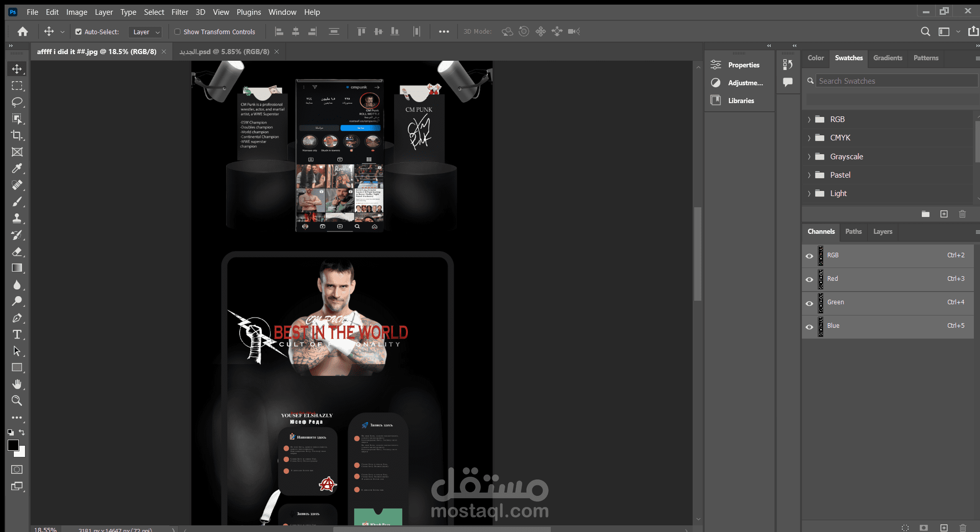Select the Zoom tool
The width and height of the screenshot is (980, 532).
(x=17, y=401)
